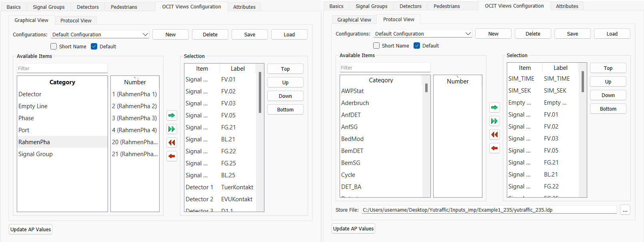This screenshot has width=644, height=242.
Task: Click the green double-arrow add-all icon in left panel
Action: pyautogui.click(x=172, y=129)
